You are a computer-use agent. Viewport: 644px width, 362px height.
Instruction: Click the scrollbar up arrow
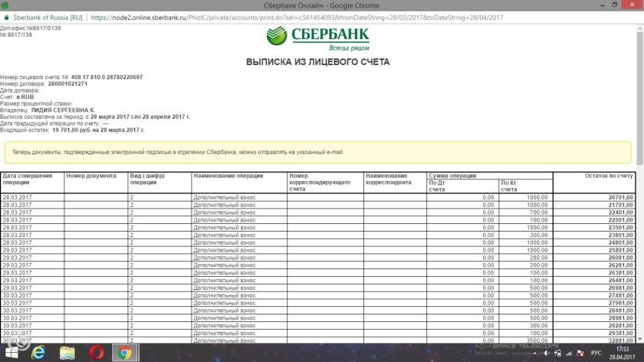[x=640, y=28]
